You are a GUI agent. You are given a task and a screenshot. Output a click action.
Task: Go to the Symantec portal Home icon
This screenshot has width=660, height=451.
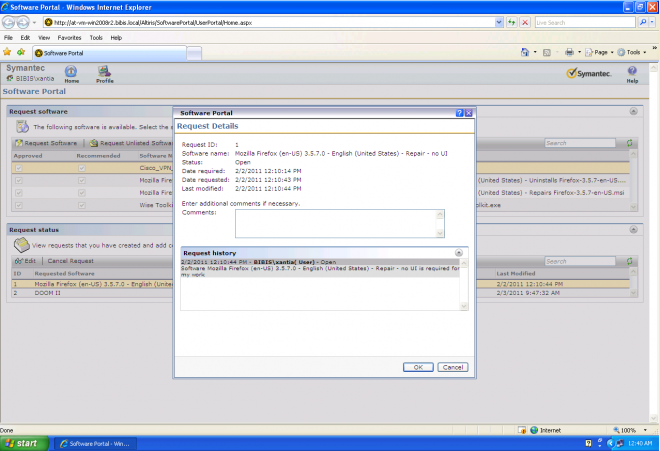point(71,74)
